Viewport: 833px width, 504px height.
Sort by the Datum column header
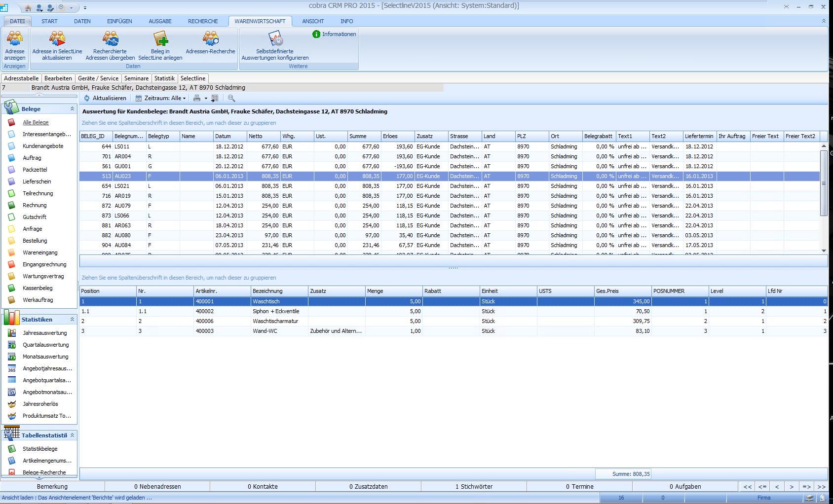229,136
